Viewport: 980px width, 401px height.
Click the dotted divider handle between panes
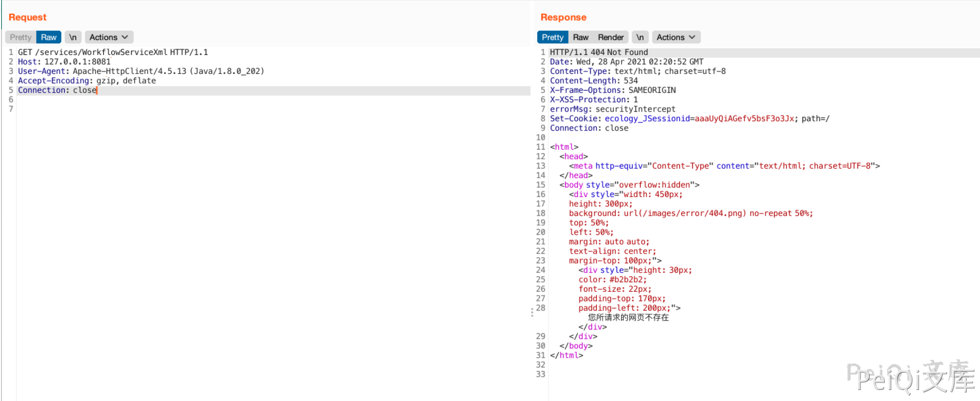point(532,312)
